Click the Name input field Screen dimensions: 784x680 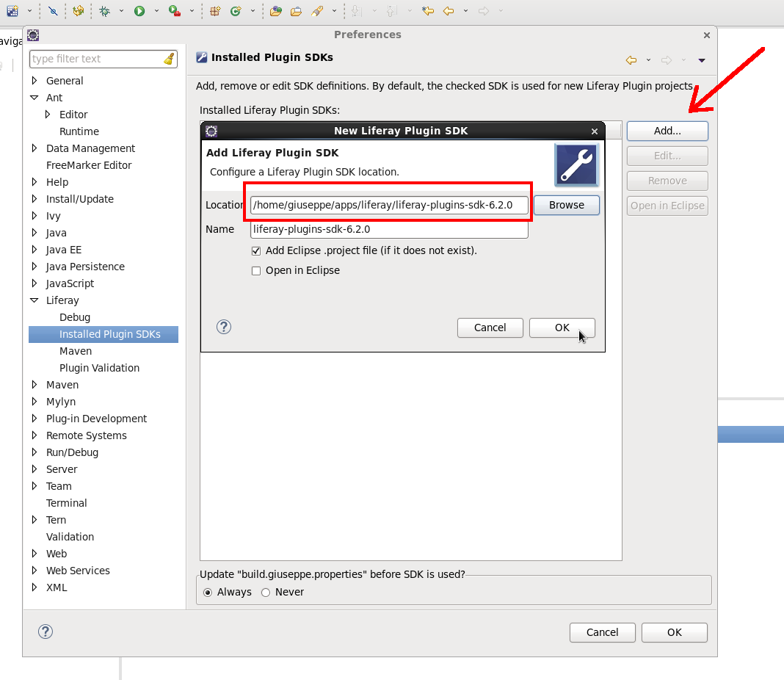[x=389, y=230]
